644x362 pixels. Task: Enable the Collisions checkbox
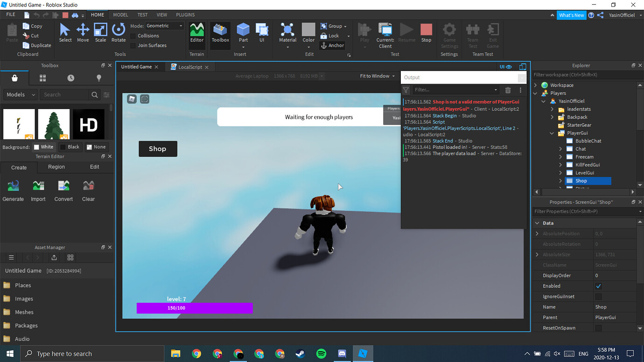coord(134,35)
